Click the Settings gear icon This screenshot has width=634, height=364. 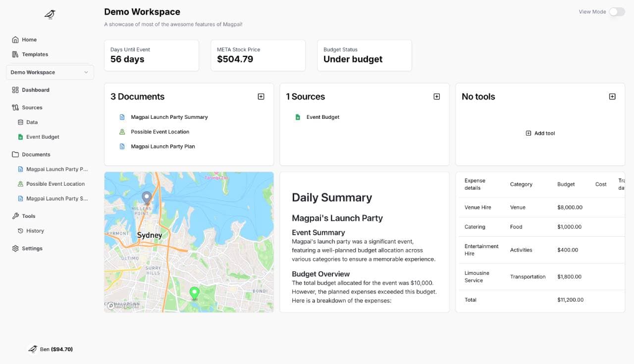pos(15,249)
